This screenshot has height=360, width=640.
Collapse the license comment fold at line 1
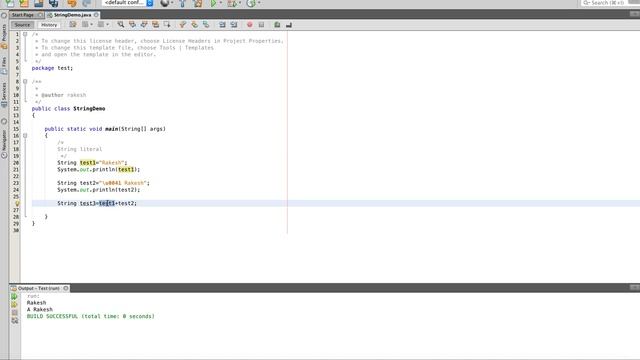point(25,34)
